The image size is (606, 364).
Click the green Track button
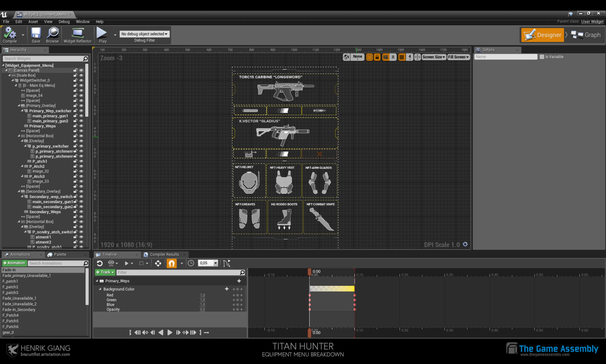coord(105,272)
